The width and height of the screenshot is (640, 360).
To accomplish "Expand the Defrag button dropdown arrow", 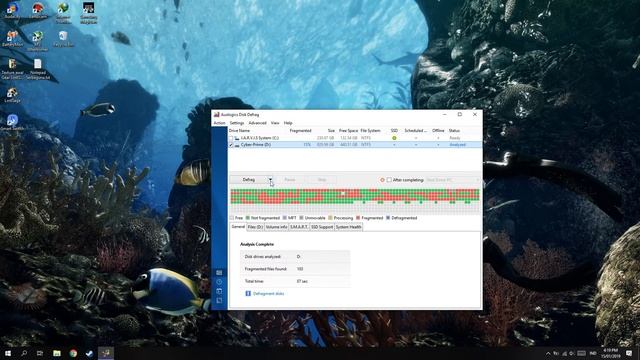I will tap(270, 180).
